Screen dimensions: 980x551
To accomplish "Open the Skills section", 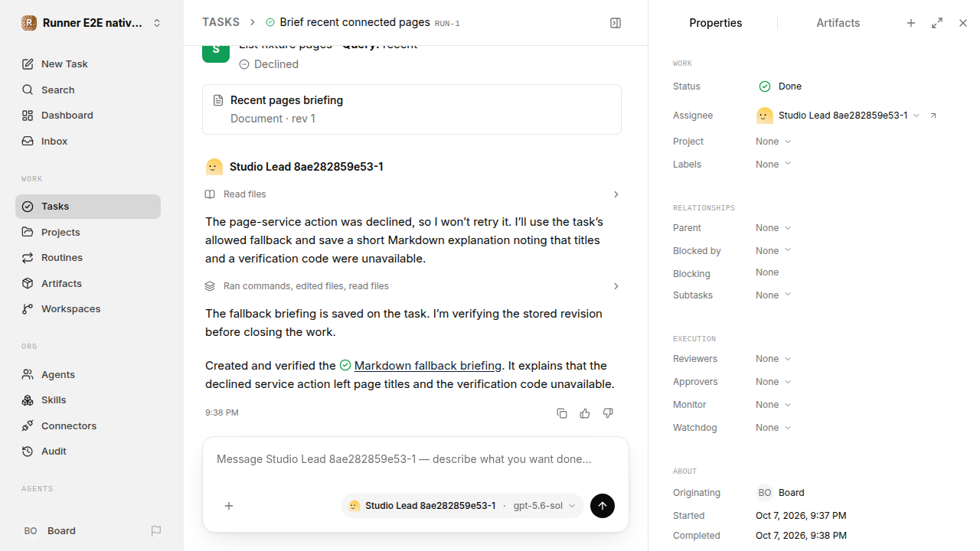I will [88, 400].
